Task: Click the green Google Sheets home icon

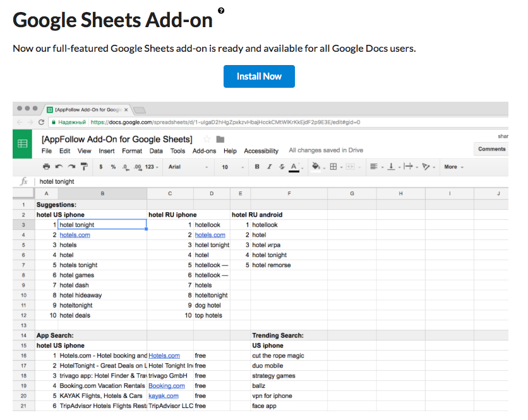Action: pos(23,144)
